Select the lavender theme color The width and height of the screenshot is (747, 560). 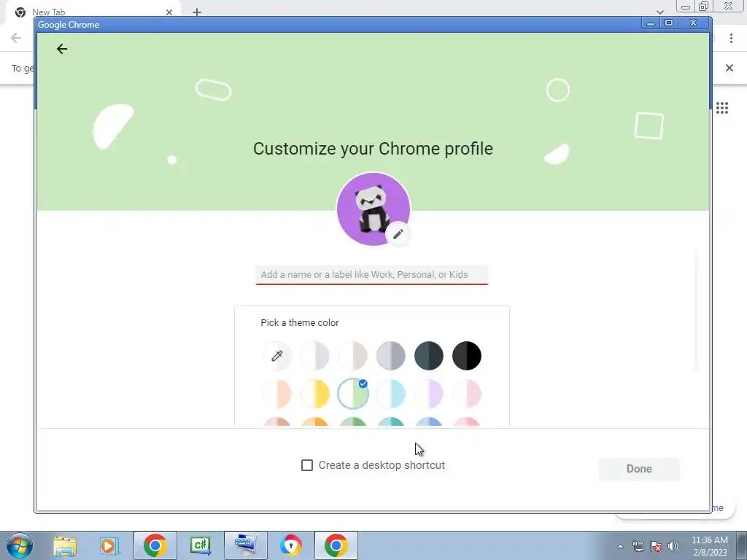(429, 394)
